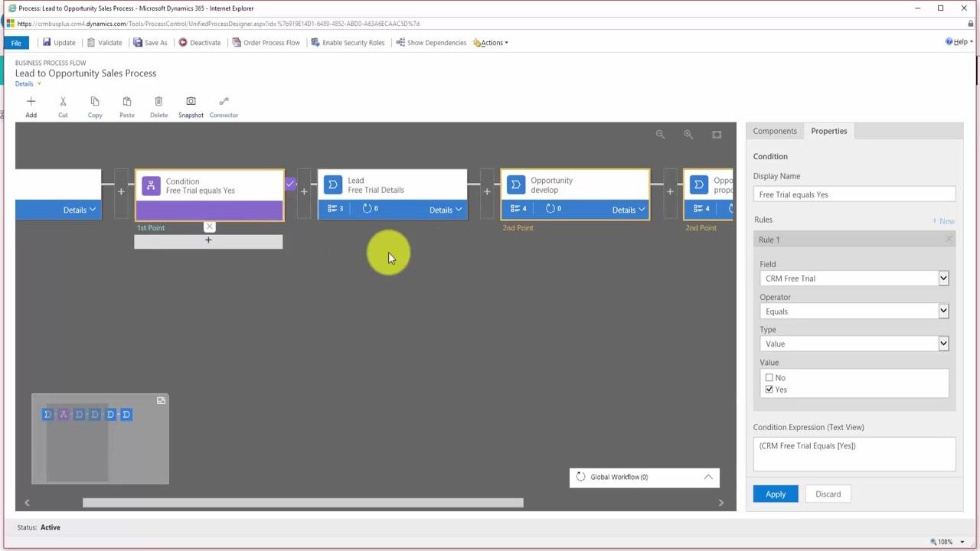Viewport: 980px width, 551px height.
Task: Click Update in the toolbar
Action: tap(59, 43)
